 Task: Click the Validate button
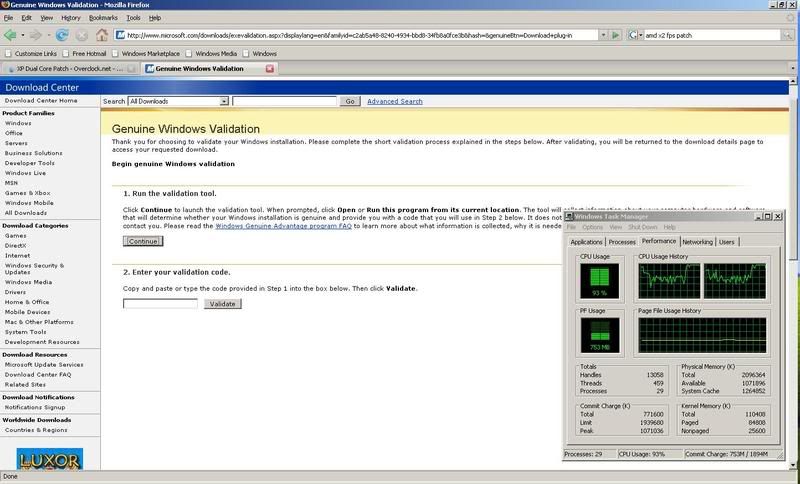222,303
